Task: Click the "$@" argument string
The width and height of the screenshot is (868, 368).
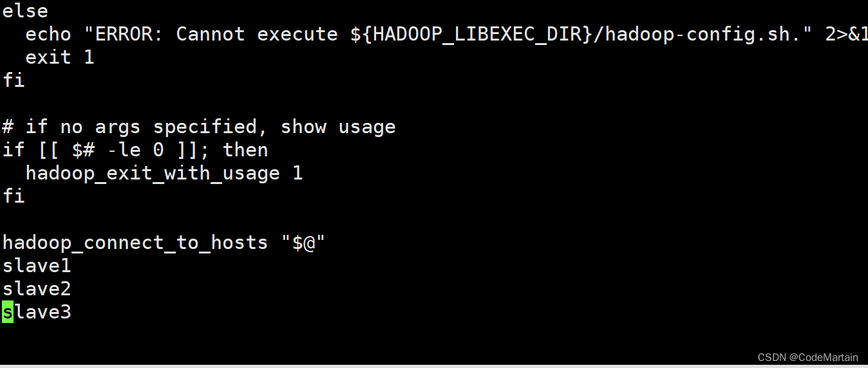Action: tap(303, 243)
